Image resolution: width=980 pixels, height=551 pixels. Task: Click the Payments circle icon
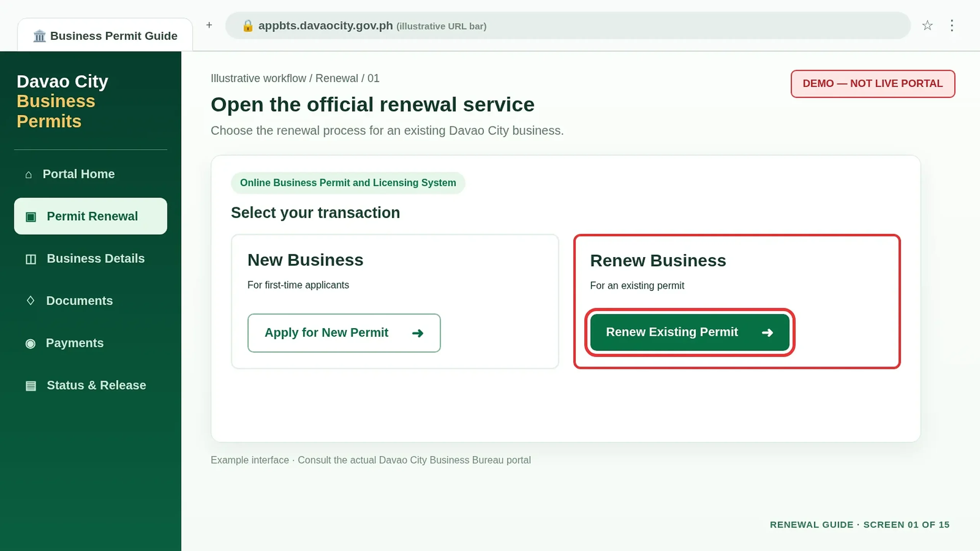click(x=30, y=344)
